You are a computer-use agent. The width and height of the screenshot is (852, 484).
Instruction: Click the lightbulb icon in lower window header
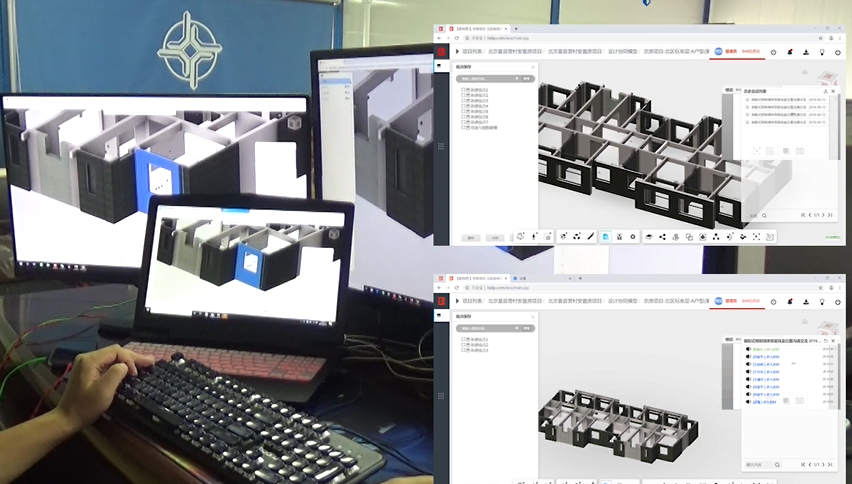[x=821, y=300]
